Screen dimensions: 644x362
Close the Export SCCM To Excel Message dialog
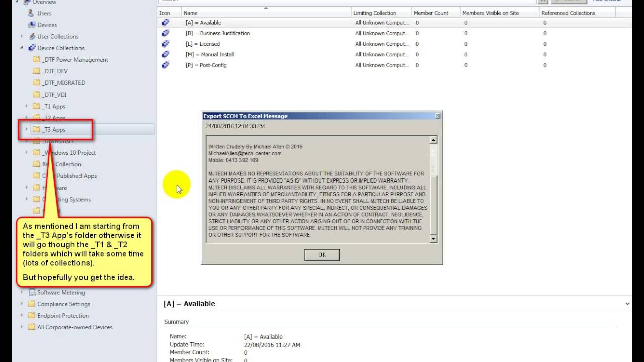(437, 116)
